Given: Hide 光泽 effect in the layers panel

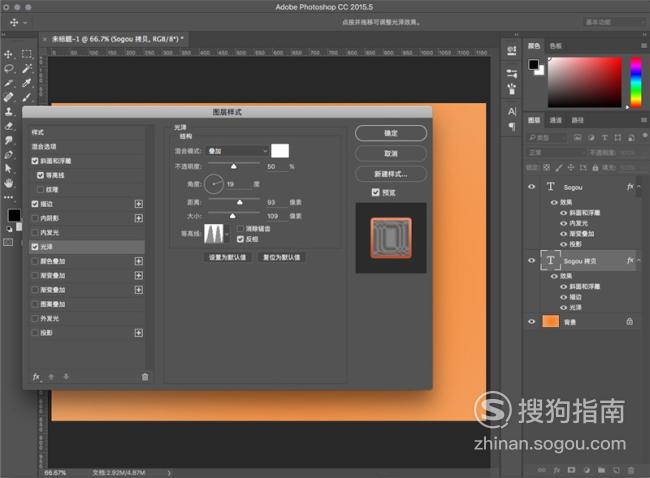Looking at the screenshot, I should coord(563,308).
